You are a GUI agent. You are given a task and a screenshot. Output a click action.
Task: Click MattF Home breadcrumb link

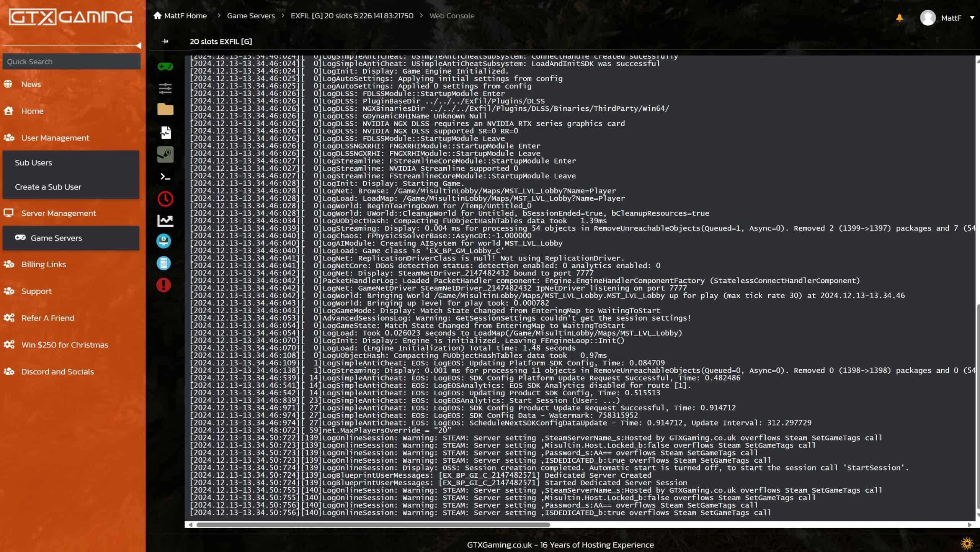(185, 16)
